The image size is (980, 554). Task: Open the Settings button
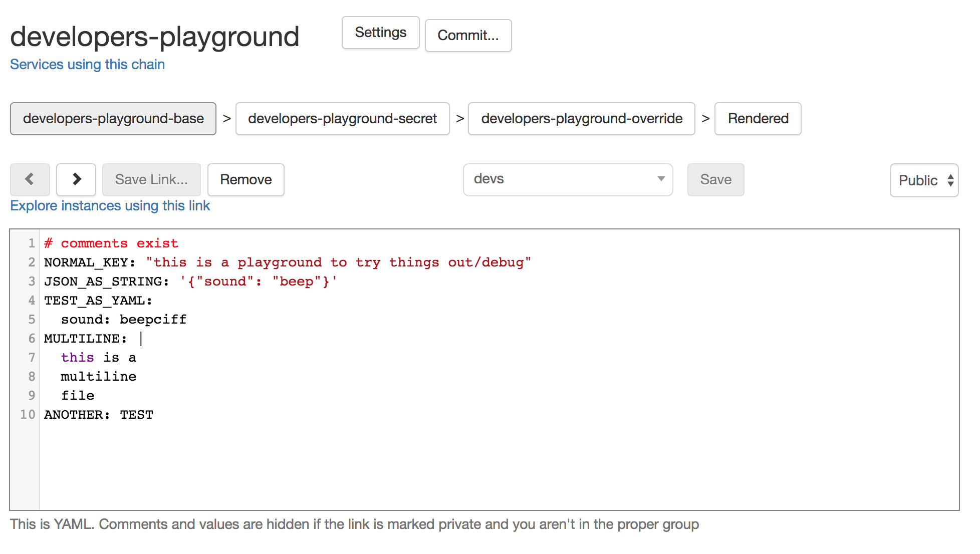[380, 33]
